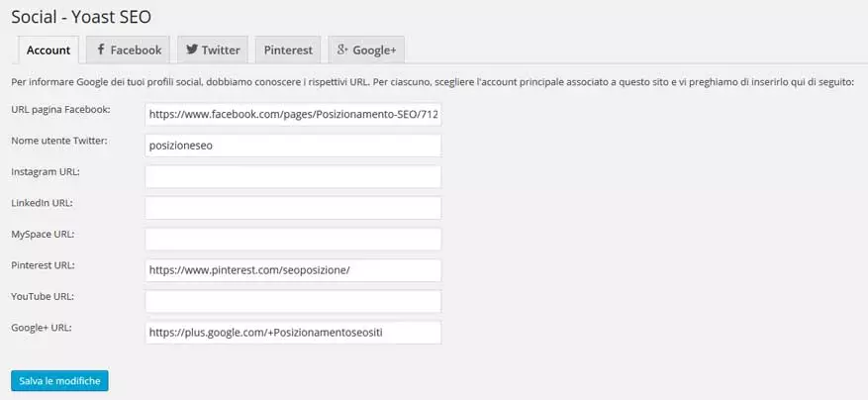The image size is (868, 400).
Task: Open the Pinterest tab
Action: coord(288,50)
